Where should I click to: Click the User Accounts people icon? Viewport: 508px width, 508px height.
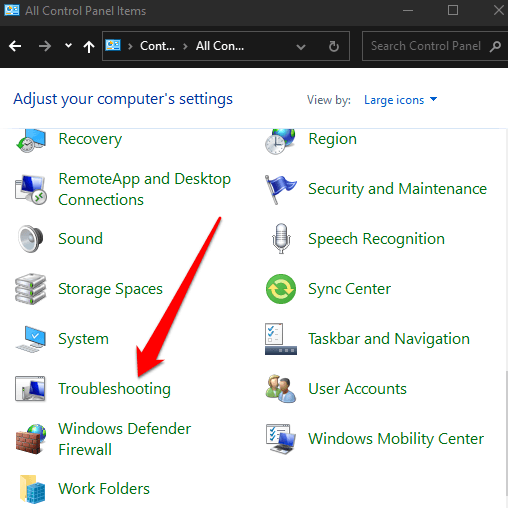pos(281,389)
